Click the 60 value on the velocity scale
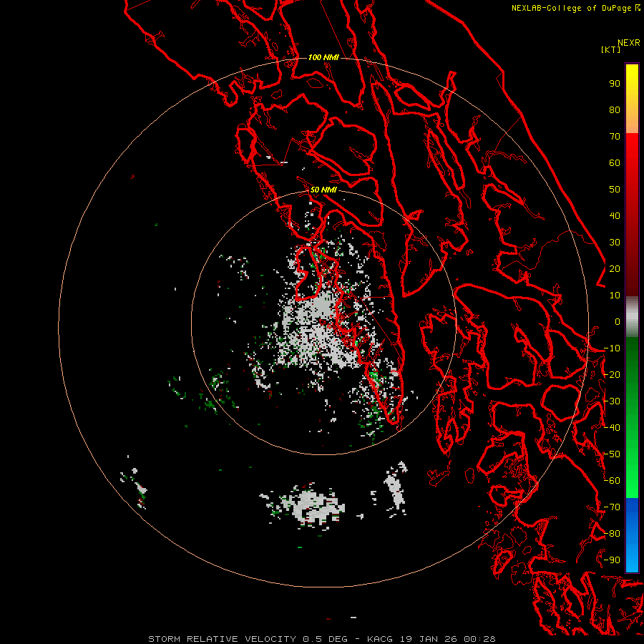 click(x=615, y=162)
